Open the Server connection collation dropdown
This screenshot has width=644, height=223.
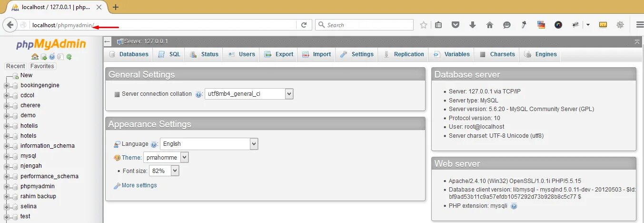(x=249, y=94)
